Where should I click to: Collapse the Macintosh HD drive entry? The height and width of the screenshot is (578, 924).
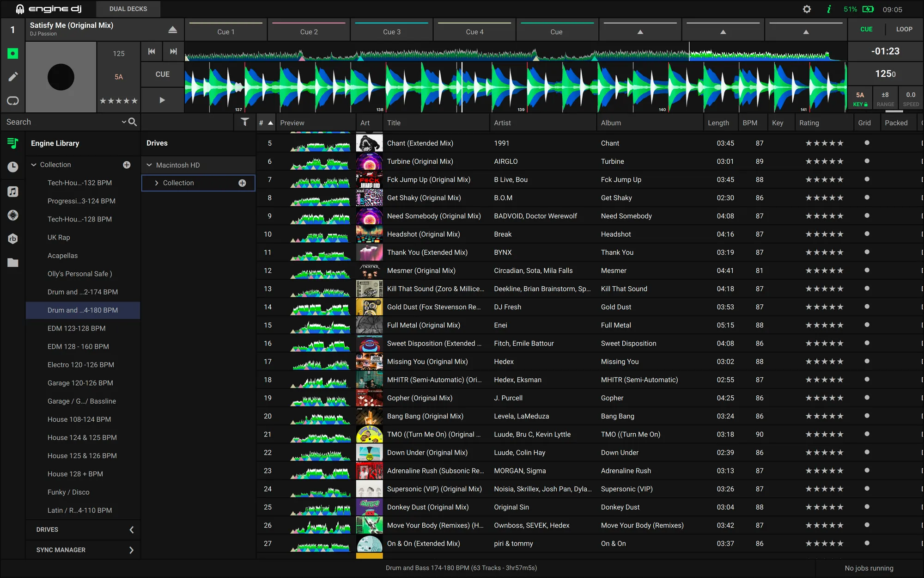click(150, 165)
